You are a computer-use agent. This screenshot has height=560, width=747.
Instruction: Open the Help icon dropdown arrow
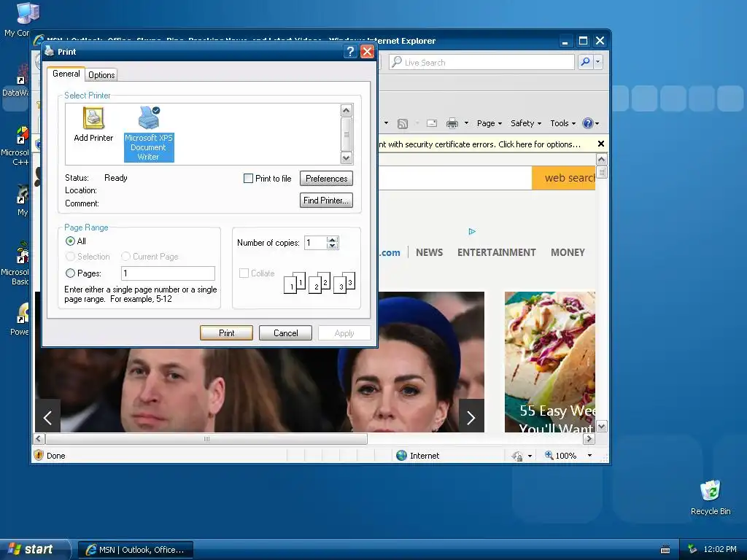click(x=597, y=124)
